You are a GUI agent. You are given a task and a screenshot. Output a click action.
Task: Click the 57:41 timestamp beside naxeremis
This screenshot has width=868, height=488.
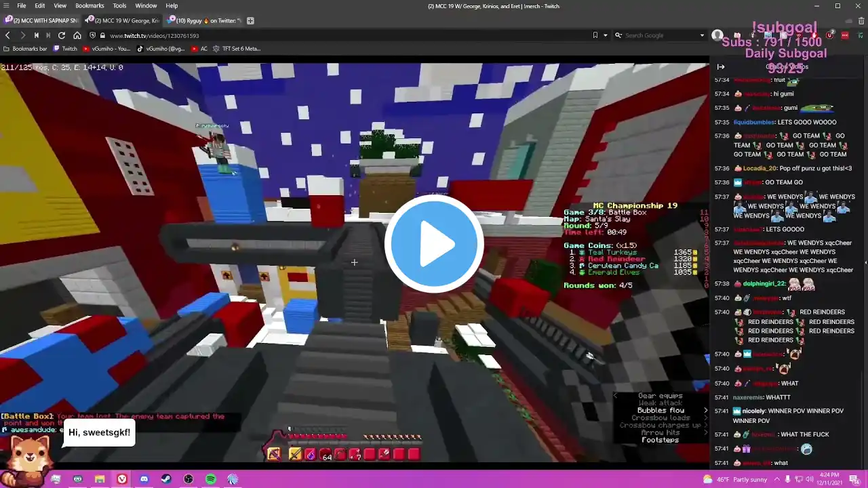(x=721, y=397)
